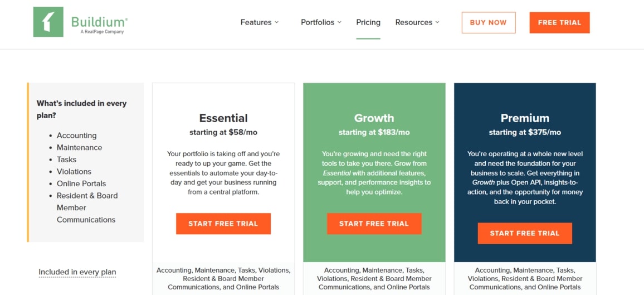Go to the Pricing tab
Screen dimensions: 644x295
point(368,22)
